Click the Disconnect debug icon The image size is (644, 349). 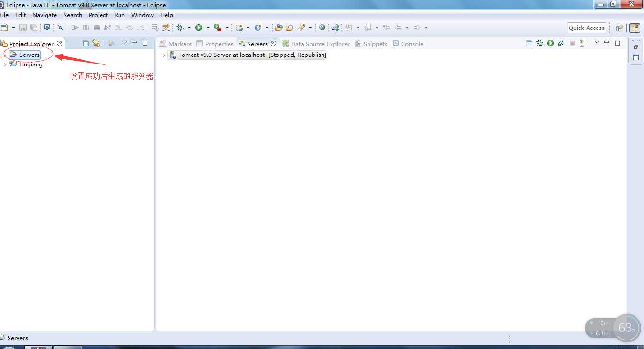[x=107, y=28]
